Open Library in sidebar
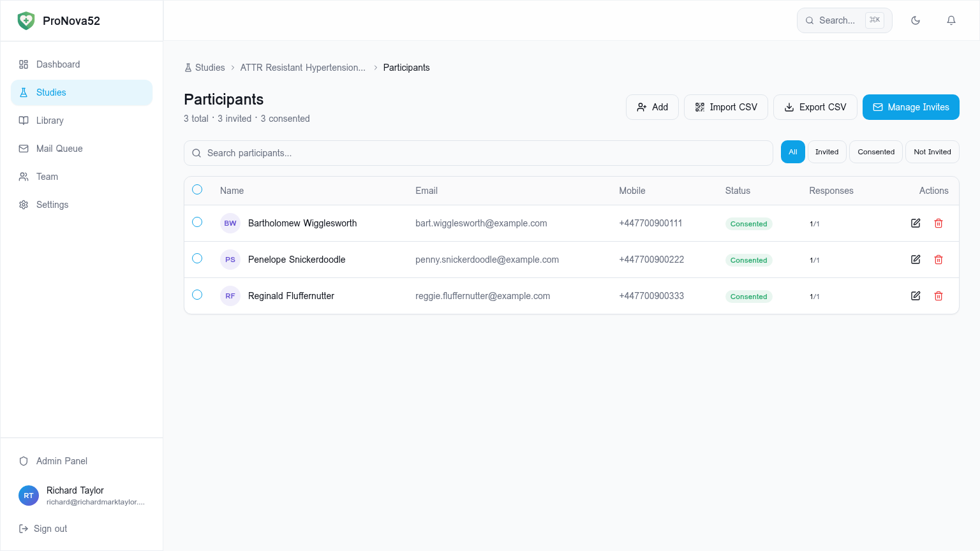This screenshot has height=551, width=980. [x=82, y=121]
